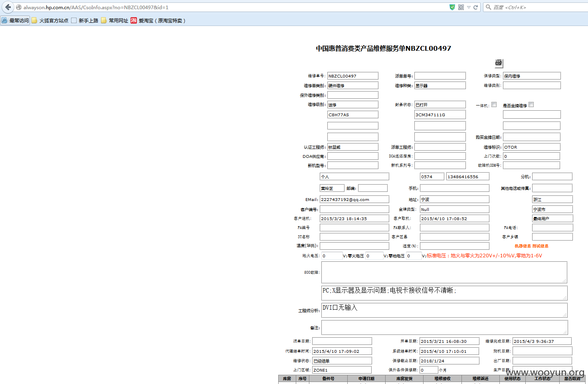Toggle the 是否金牌维修 checkbox
The image size is (588, 384).
[531, 105]
